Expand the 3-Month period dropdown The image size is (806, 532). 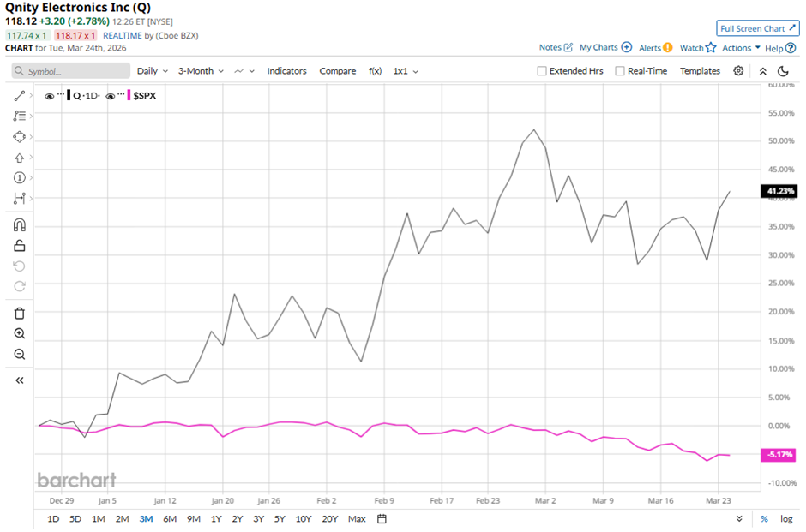point(201,71)
